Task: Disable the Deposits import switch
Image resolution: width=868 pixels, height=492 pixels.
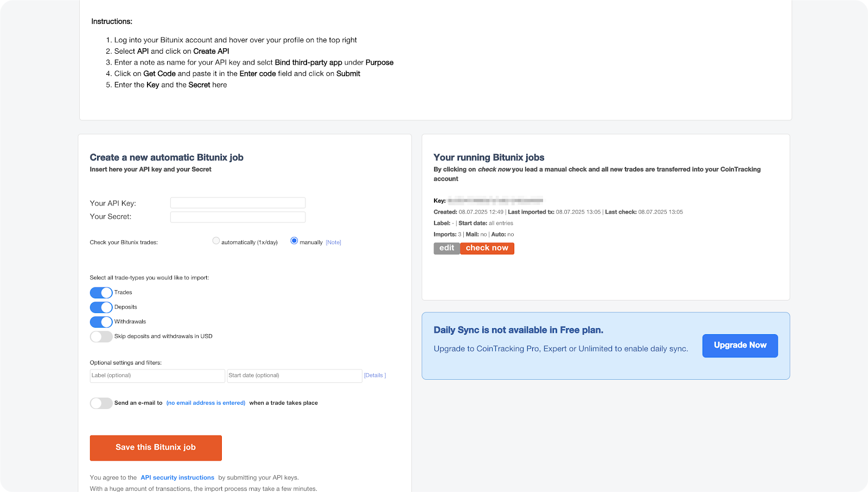Action: (x=101, y=306)
